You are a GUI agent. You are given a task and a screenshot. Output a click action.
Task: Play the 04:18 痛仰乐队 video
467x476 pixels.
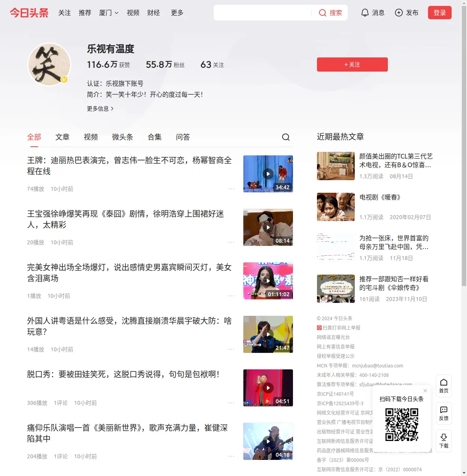[268, 441]
